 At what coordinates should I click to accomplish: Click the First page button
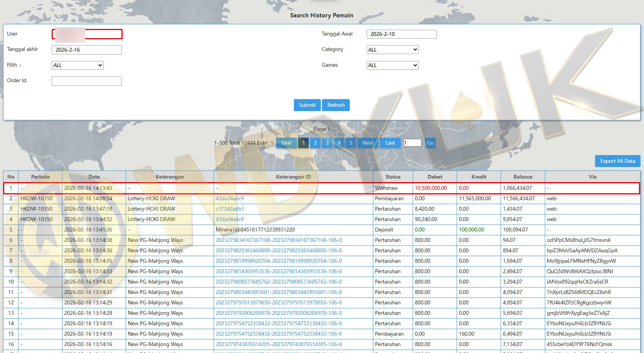tap(287, 143)
